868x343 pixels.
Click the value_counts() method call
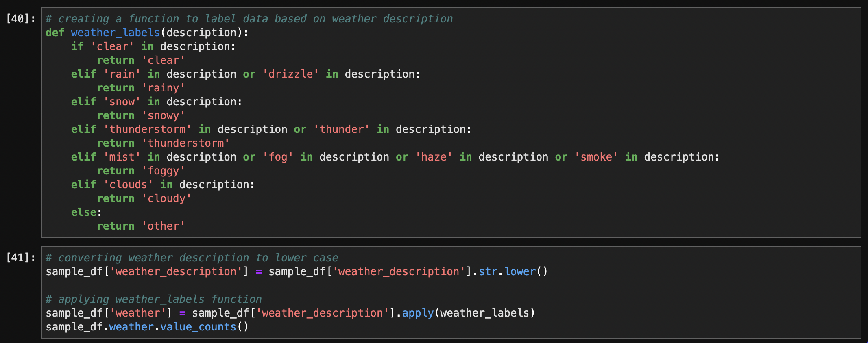coord(204,327)
